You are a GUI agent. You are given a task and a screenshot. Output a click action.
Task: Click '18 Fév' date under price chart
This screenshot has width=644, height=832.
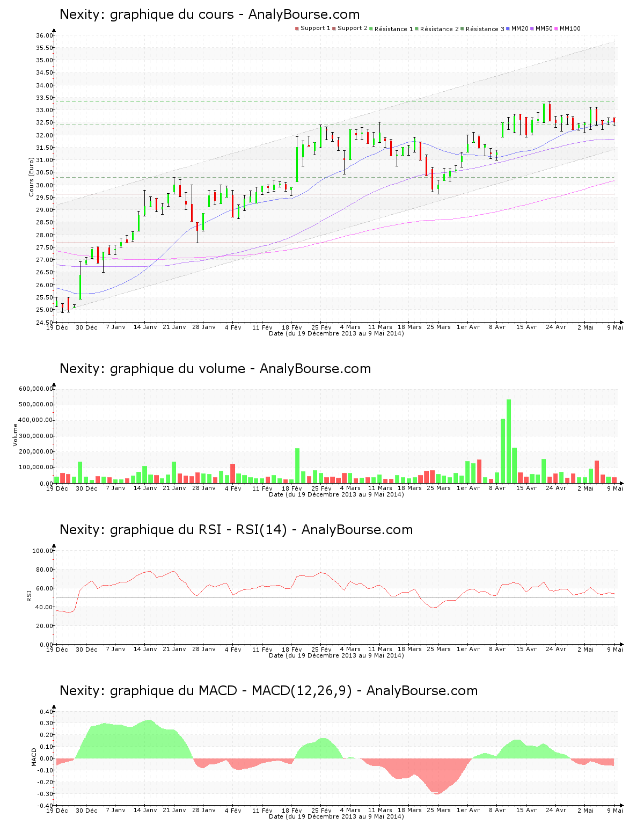[x=292, y=327]
